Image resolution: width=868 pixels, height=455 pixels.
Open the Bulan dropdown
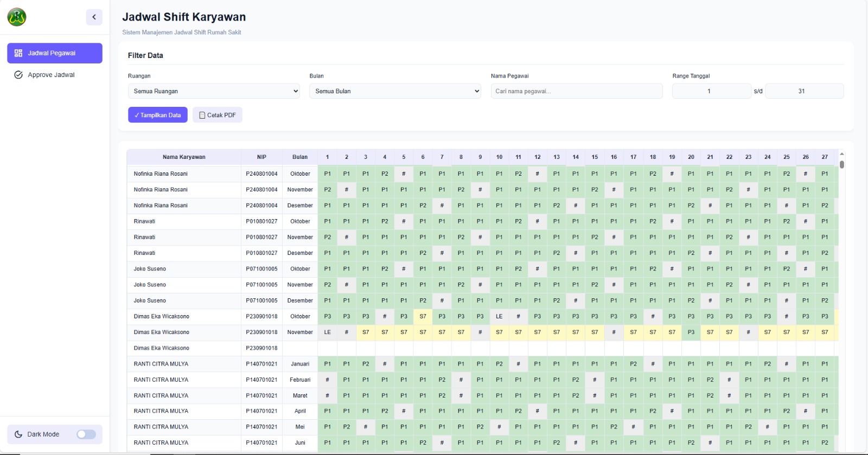[x=395, y=91]
